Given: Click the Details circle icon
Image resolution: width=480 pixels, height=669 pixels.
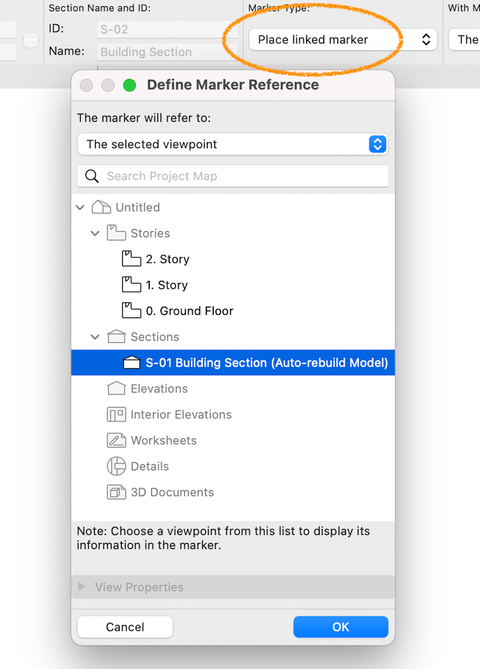Looking at the screenshot, I should click(116, 466).
